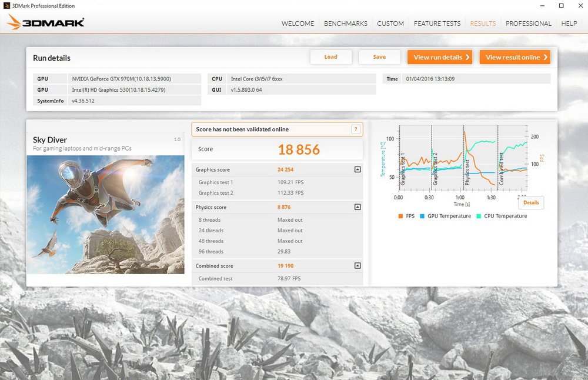The width and height of the screenshot is (588, 380).
Task: Open View result online
Action: [515, 57]
